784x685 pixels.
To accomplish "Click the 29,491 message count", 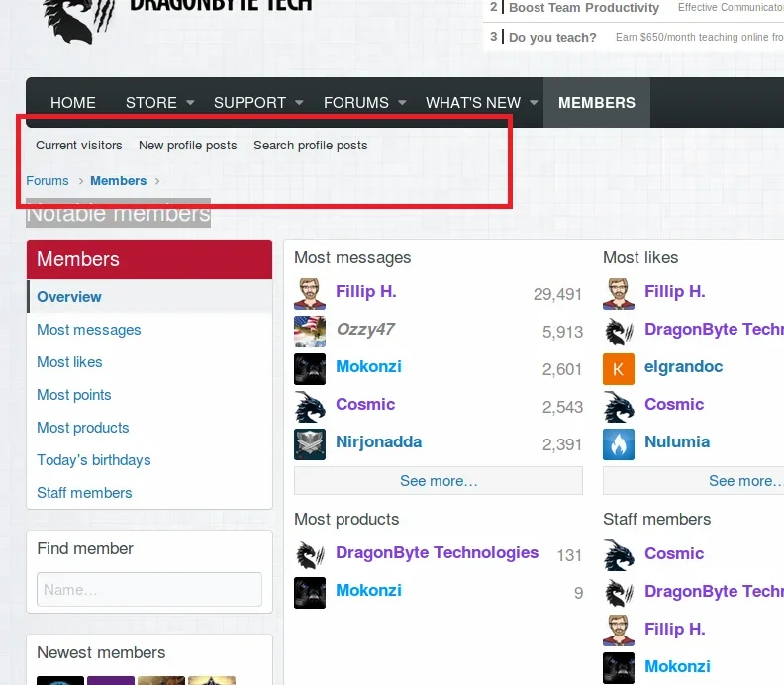I will (557, 294).
